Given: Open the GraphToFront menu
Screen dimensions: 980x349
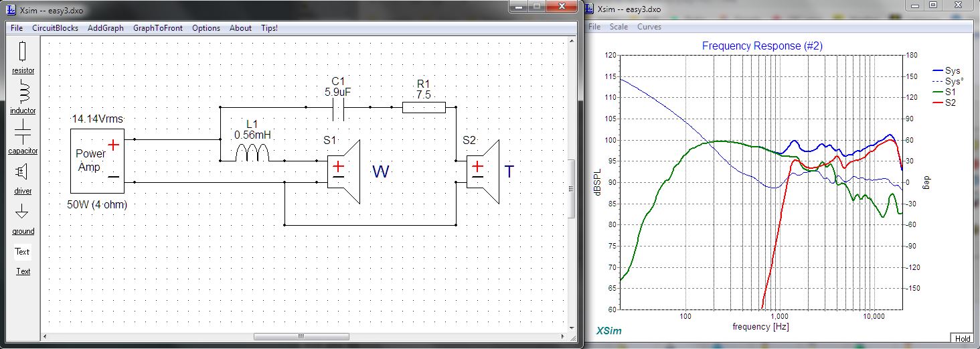Looking at the screenshot, I should pyautogui.click(x=158, y=28).
